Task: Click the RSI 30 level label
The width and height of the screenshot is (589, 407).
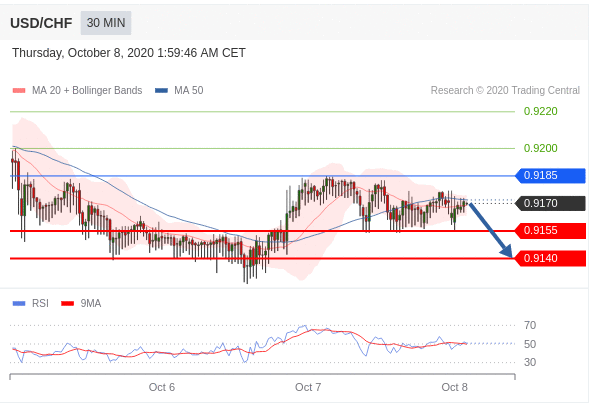Action: 530,362
